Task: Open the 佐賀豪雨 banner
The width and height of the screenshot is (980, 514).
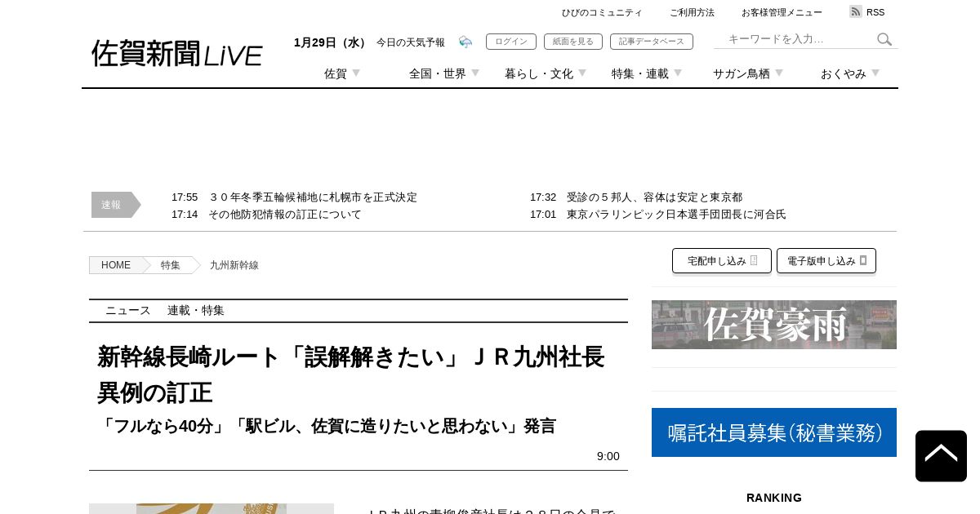Action: point(774,325)
